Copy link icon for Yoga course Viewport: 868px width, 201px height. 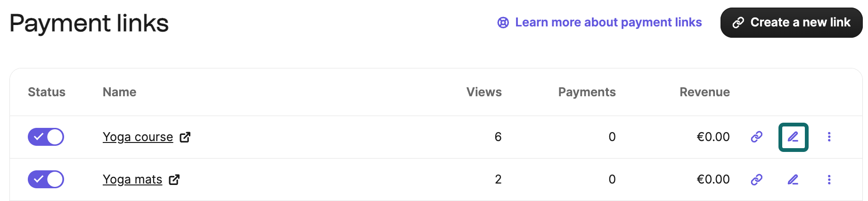[x=756, y=137]
